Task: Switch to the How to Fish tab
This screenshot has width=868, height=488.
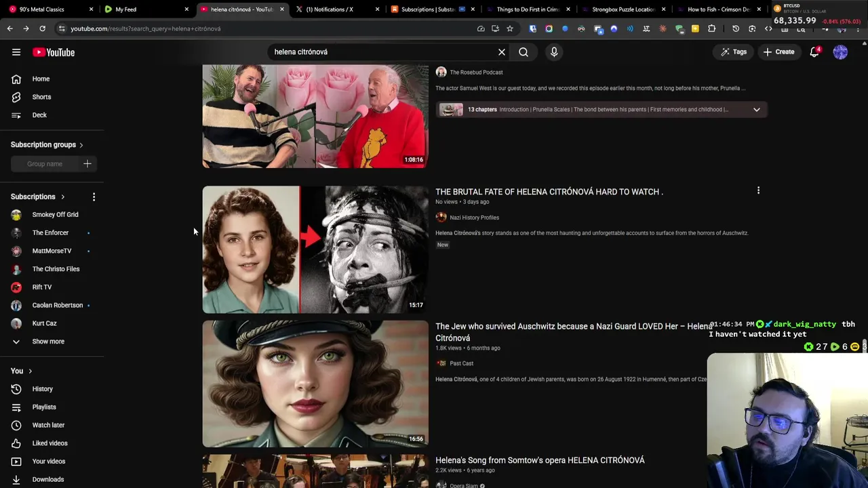Action: click(718, 9)
